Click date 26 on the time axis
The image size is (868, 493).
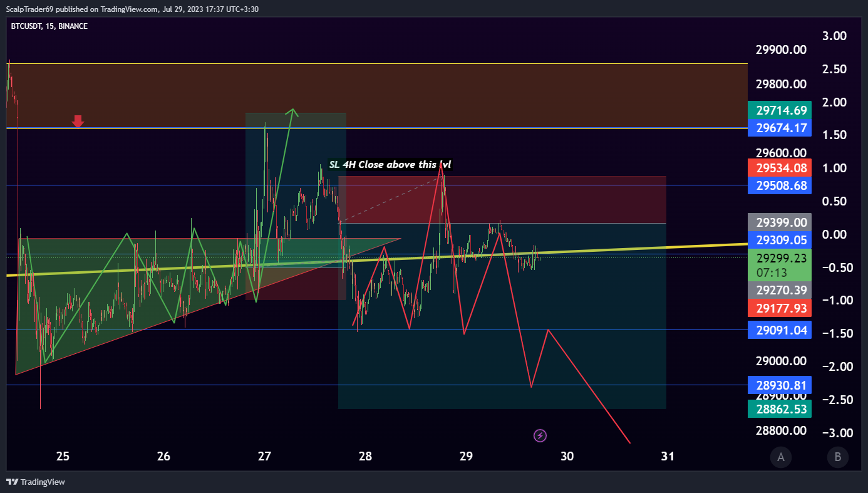163,457
